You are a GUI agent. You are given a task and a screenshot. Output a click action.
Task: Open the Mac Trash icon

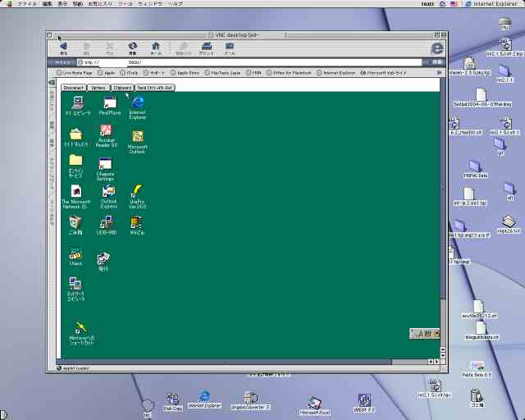point(477,395)
